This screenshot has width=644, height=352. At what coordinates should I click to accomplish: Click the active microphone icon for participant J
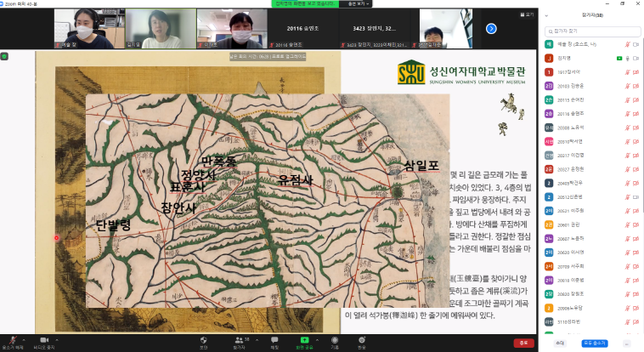coord(628,59)
